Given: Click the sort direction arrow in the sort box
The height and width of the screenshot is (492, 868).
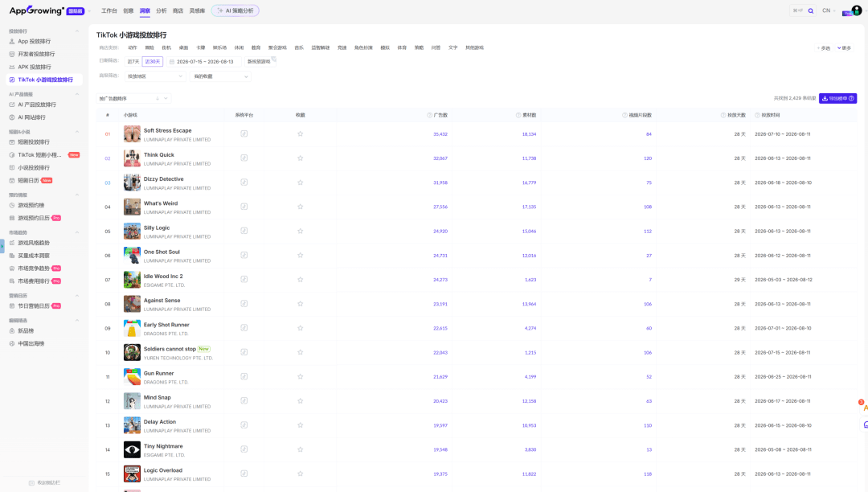Looking at the screenshot, I should click(x=158, y=99).
